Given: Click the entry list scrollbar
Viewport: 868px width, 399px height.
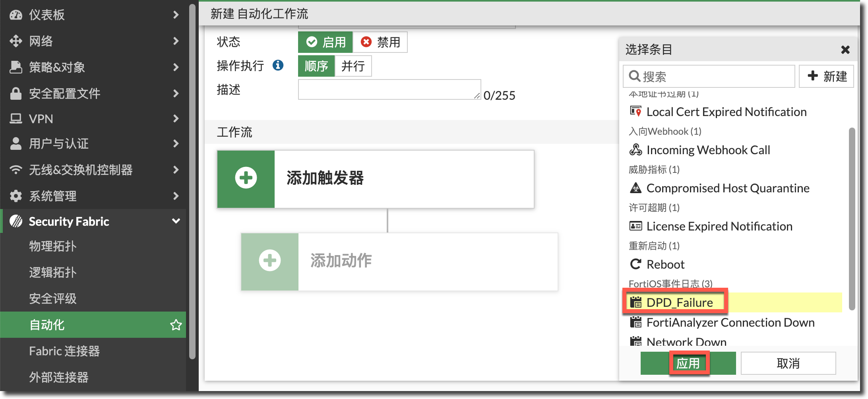Looking at the screenshot, I should click(852, 219).
